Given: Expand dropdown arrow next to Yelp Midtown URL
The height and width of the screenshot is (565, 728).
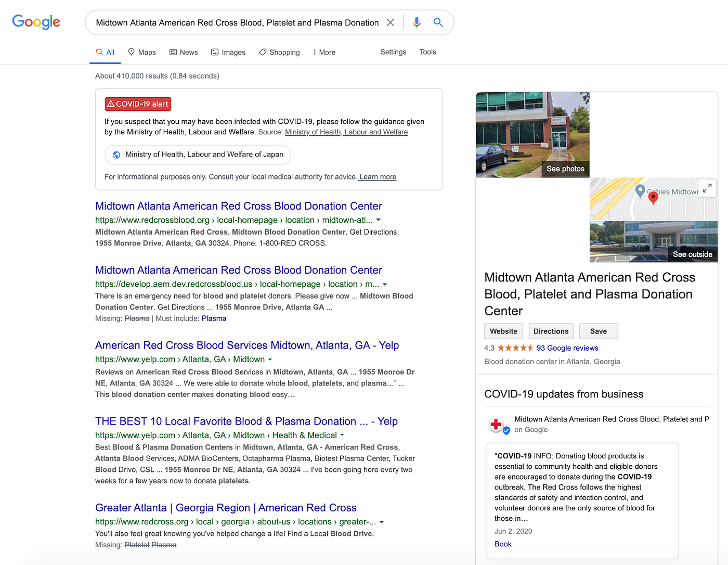Looking at the screenshot, I should [x=270, y=359].
